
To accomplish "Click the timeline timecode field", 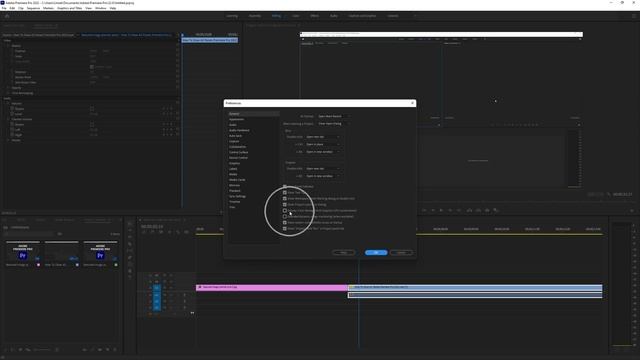I will (152, 226).
